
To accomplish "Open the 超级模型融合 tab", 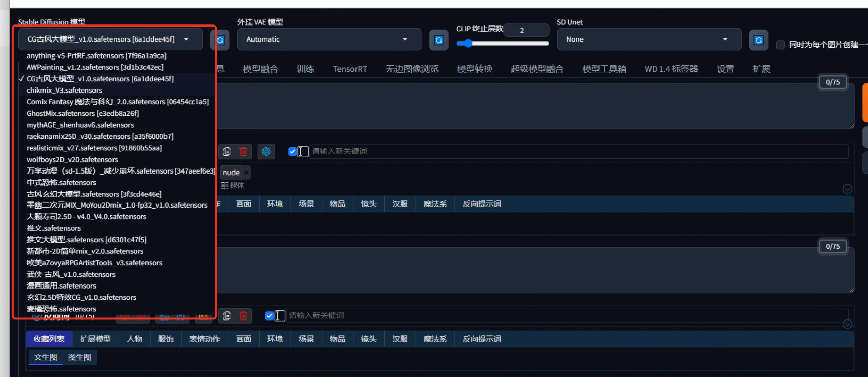I will (x=537, y=69).
